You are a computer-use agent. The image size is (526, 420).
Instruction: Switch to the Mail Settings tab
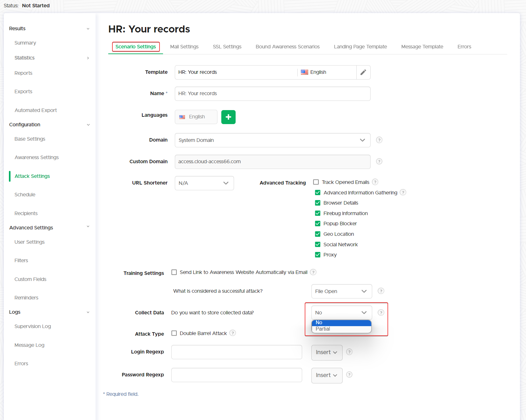coord(184,47)
